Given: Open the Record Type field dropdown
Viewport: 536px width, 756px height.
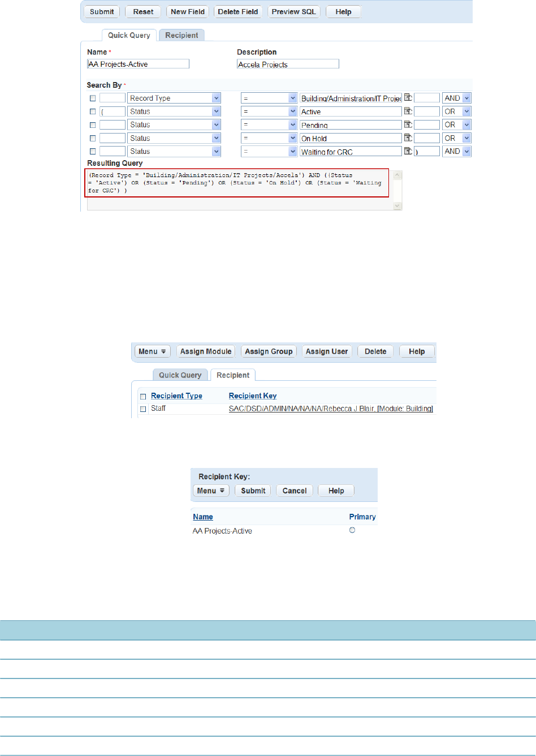Looking at the screenshot, I should pos(216,98).
